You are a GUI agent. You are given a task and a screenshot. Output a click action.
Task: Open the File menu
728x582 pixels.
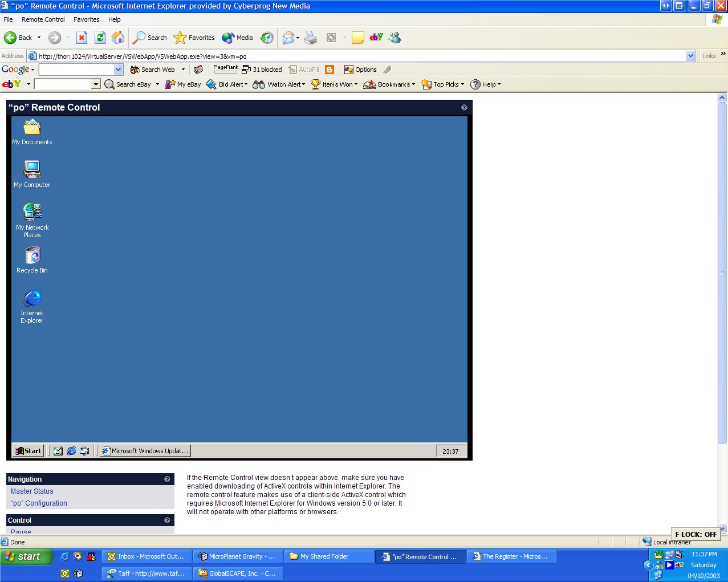(x=8, y=19)
